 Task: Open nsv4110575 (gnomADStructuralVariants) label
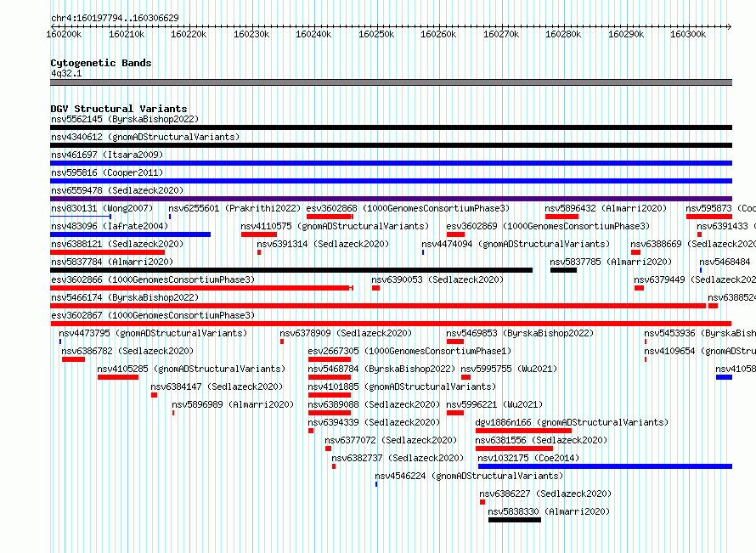coord(335,226)
